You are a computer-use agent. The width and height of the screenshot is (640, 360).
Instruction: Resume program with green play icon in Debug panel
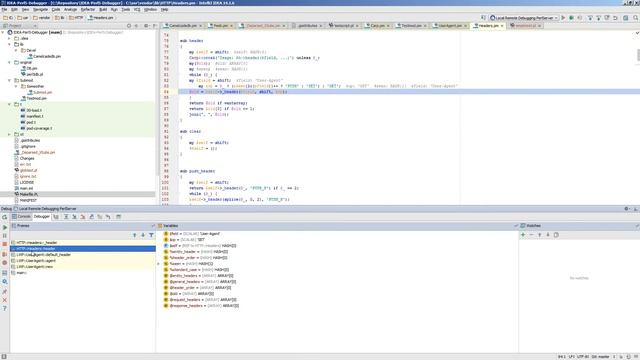pos(5,227)
